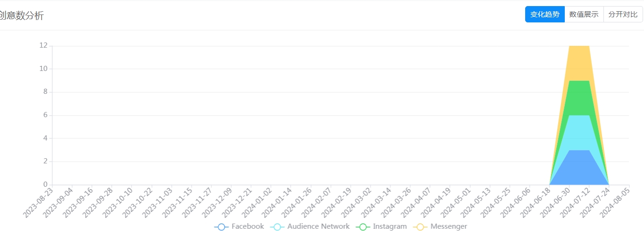This screenshot has height=239, width=644.
Task: Open the 数值展示 tab
Action: [x=584, y=14]
